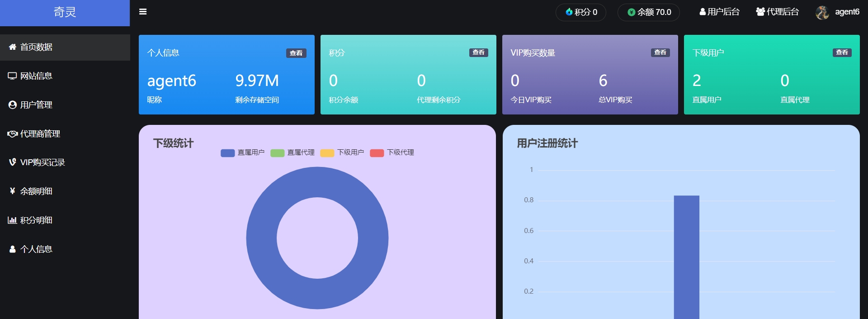This screenshot has height=319, width=868.
Task: Click the 9.97M storage value
Action: click(257, 81)
